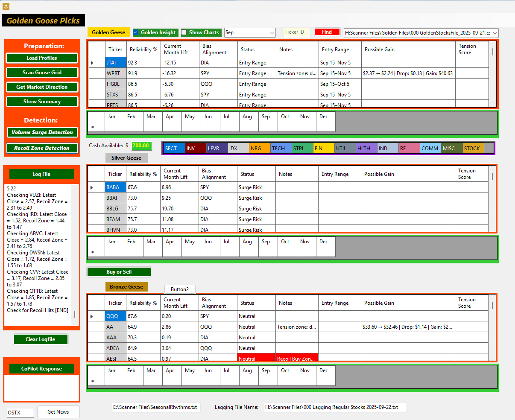Image resolution: width=515 pixels, height=420 pixels.
Task: Click the row selector arrow beside BABA
Action: (96, 187)
